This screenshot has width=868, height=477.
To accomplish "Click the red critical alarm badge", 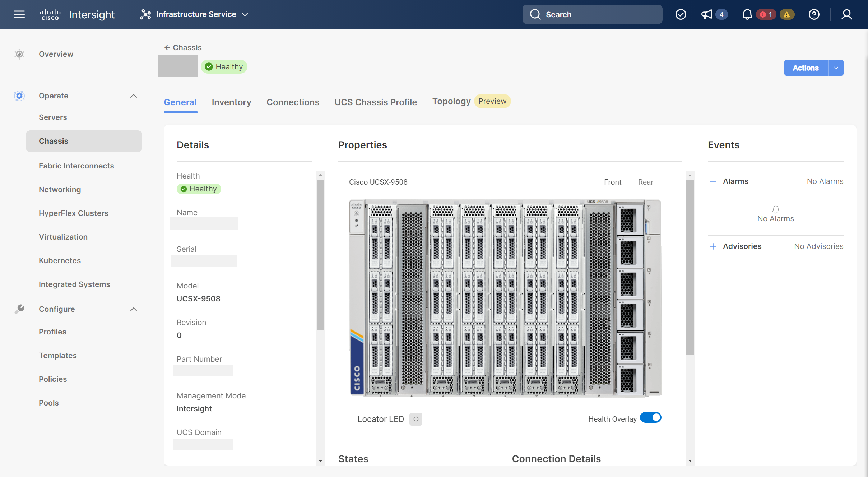I will click(766, 15).
